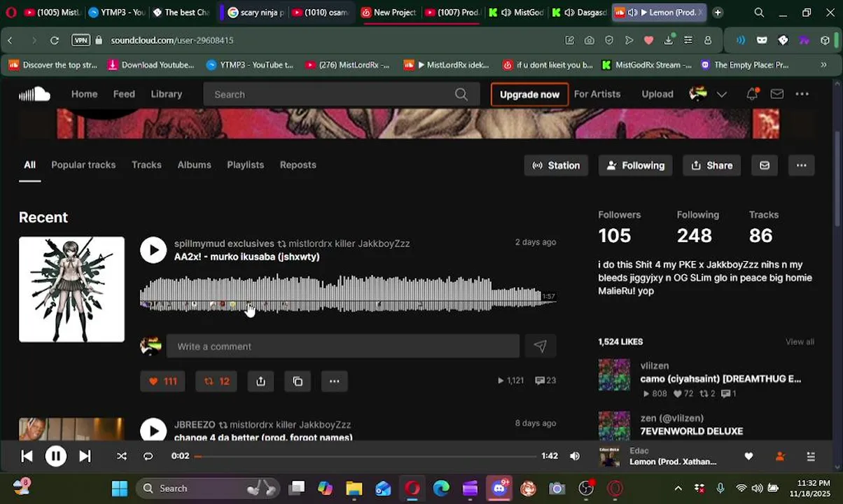Viewport: 843px width, 504px height.
Task: Open the player queue list
Action: (811, 456)
